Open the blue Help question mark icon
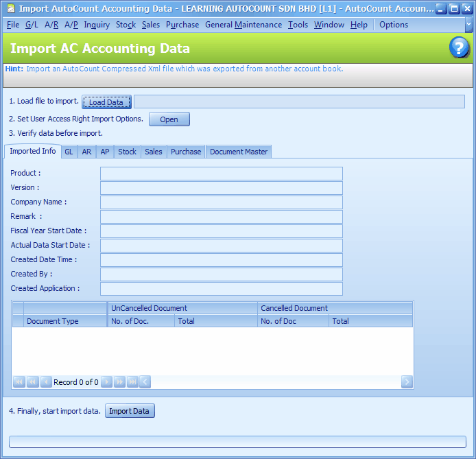Viewport: 476px width, 459px height. click(459, 47)
